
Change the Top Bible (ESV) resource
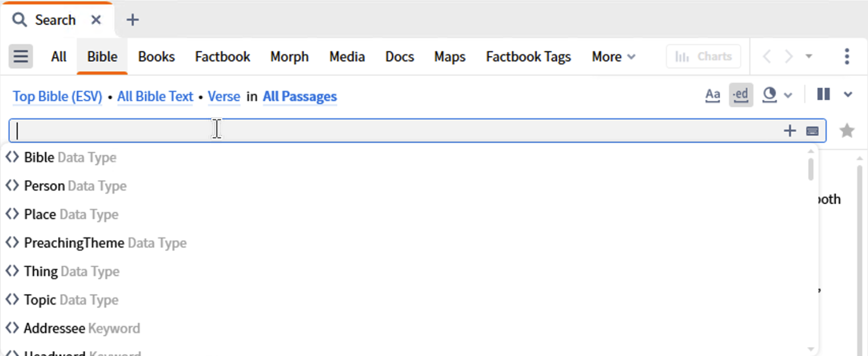[x=58, y=96]
